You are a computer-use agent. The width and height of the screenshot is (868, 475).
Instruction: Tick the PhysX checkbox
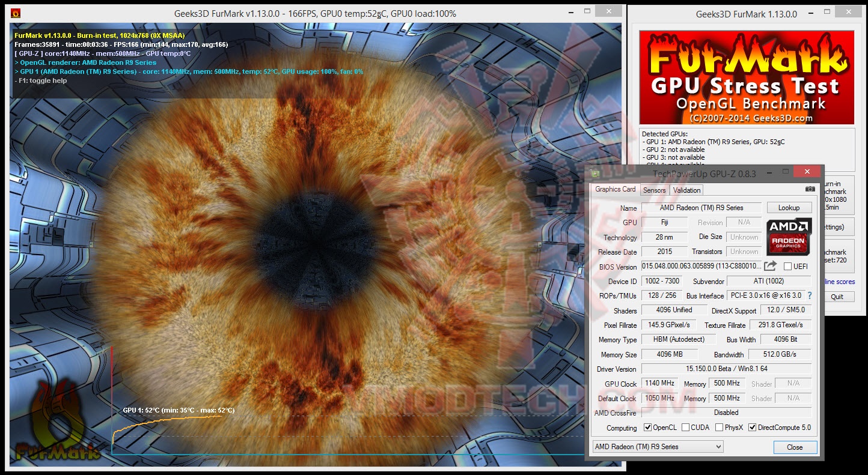pos(720,428)
